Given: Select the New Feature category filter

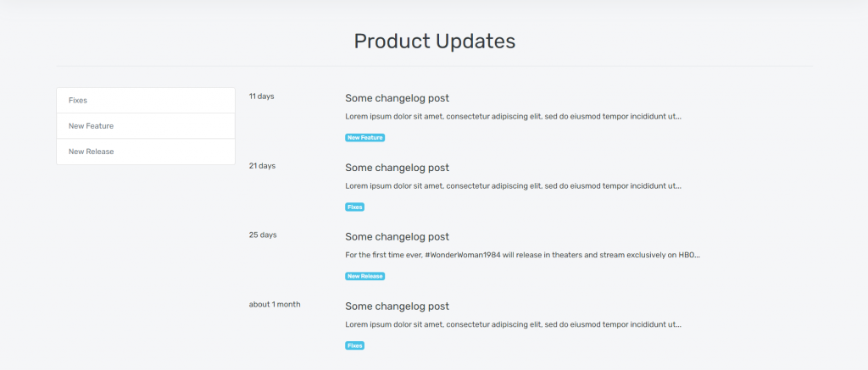Looking at the screenshot, I should (146, 126).
